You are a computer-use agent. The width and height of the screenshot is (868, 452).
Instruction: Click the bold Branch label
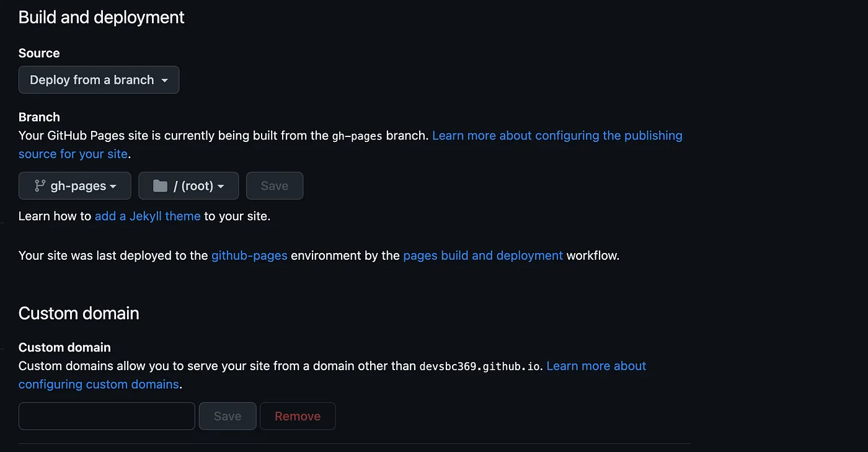[x=39, y=117]
